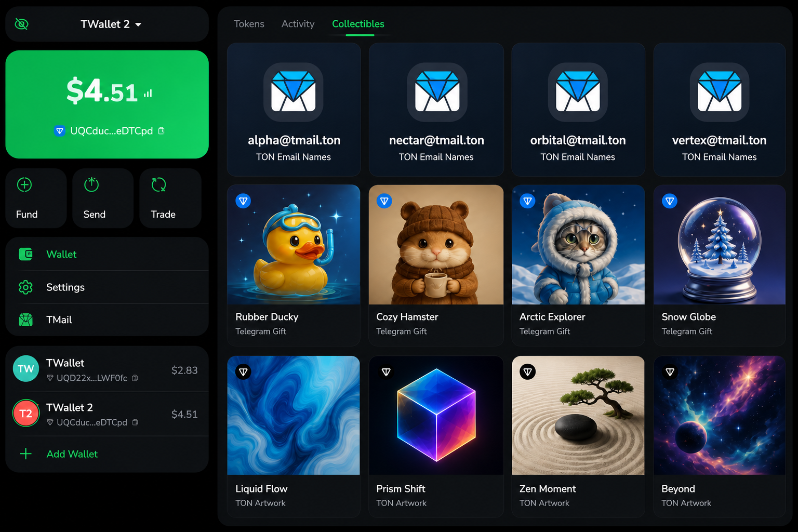Click the vertex@tmail.ton mail icon
The image size is (798, 532).
click(x=720, y=92)
